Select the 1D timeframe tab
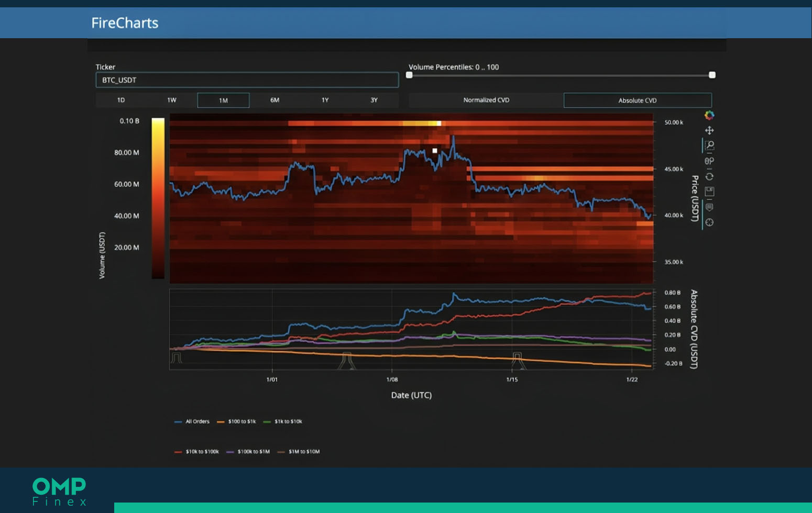This screenshot has width=812, height=513. coord(121,100)
